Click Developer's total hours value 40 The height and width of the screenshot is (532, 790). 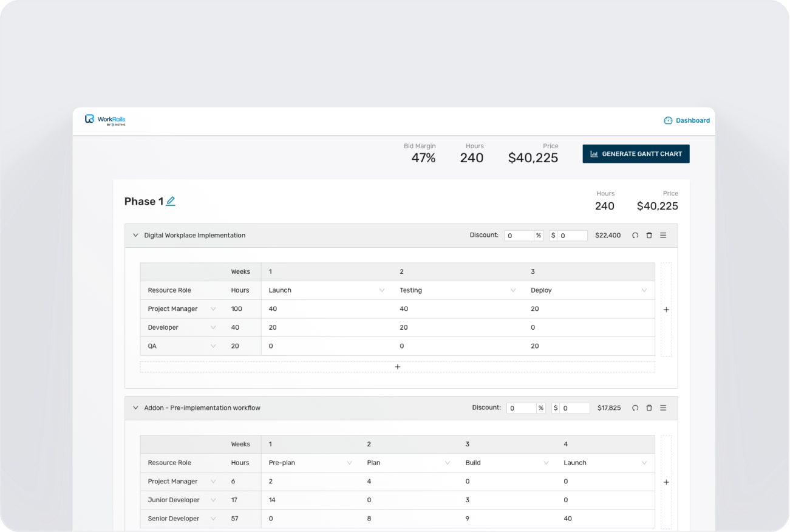[x=235, y=327]
